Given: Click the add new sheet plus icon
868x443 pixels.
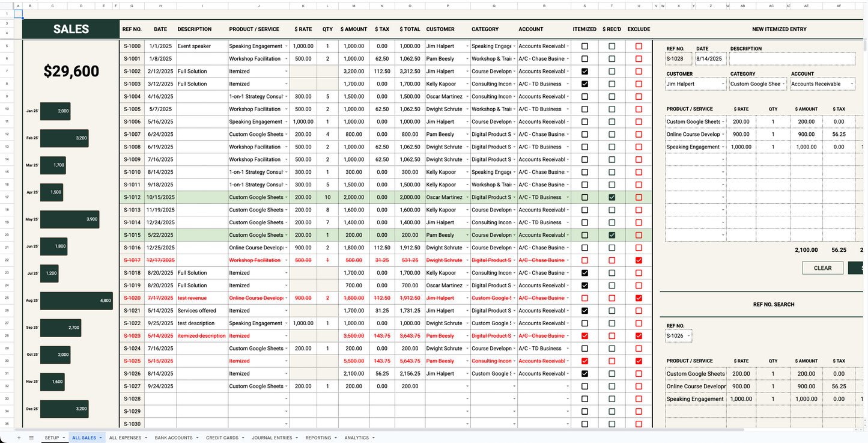Looking at the screenshot, I should [x=19, y=438].
